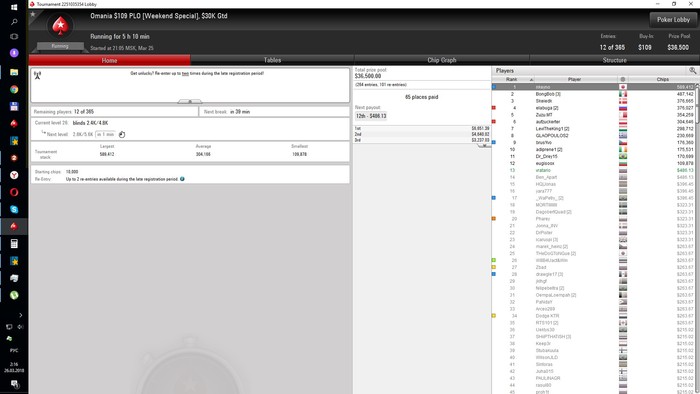Open the Structure tab
This screenshot has height=394, width=700.
tap(614, 60)
